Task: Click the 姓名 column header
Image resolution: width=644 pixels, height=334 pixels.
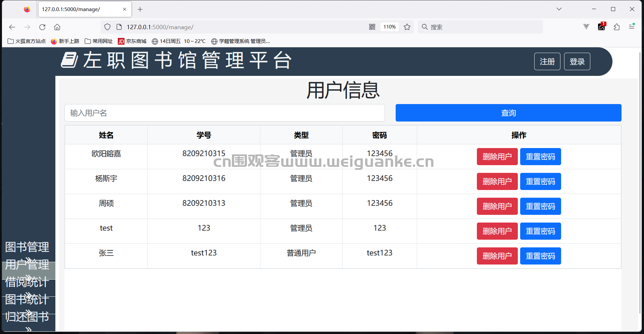Action: click(106, 135)
